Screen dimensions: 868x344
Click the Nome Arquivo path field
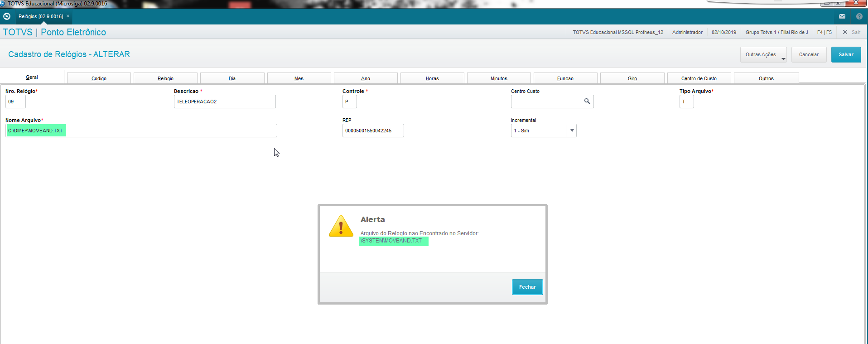[141, 131]
